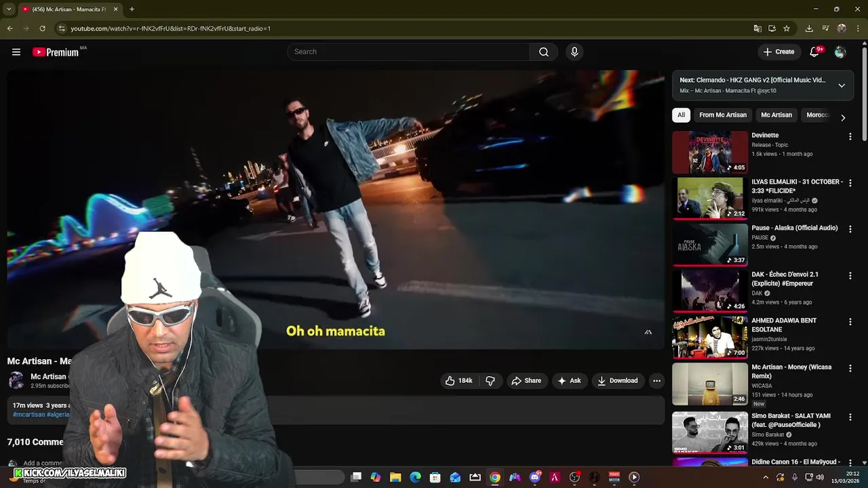Dislike the Mamacita video

pyautogui.click(x=490, y=381)
